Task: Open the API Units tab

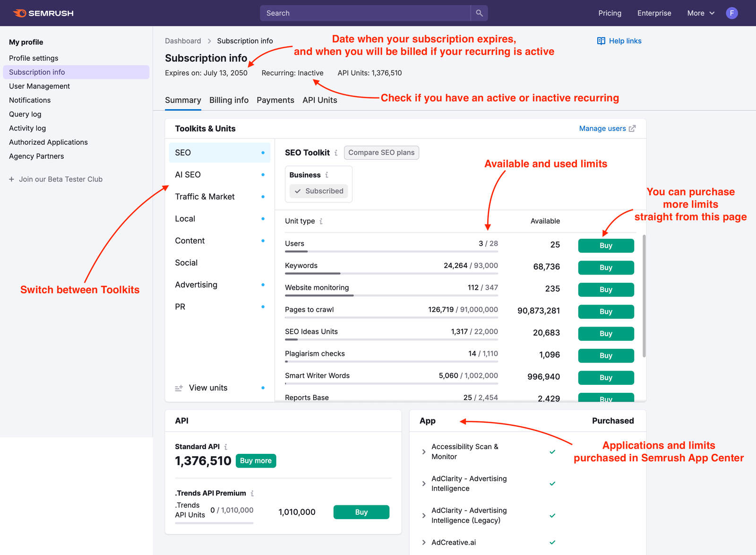Action: [x=319, y=100]
